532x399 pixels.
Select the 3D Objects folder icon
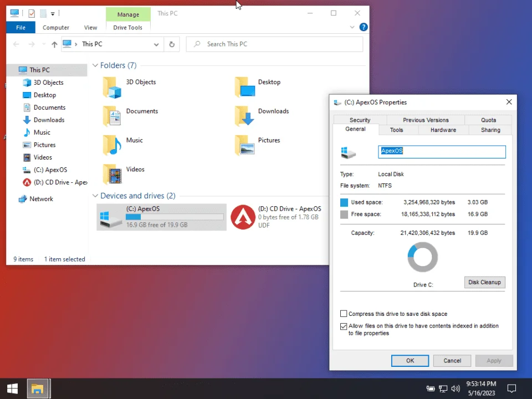112,88
